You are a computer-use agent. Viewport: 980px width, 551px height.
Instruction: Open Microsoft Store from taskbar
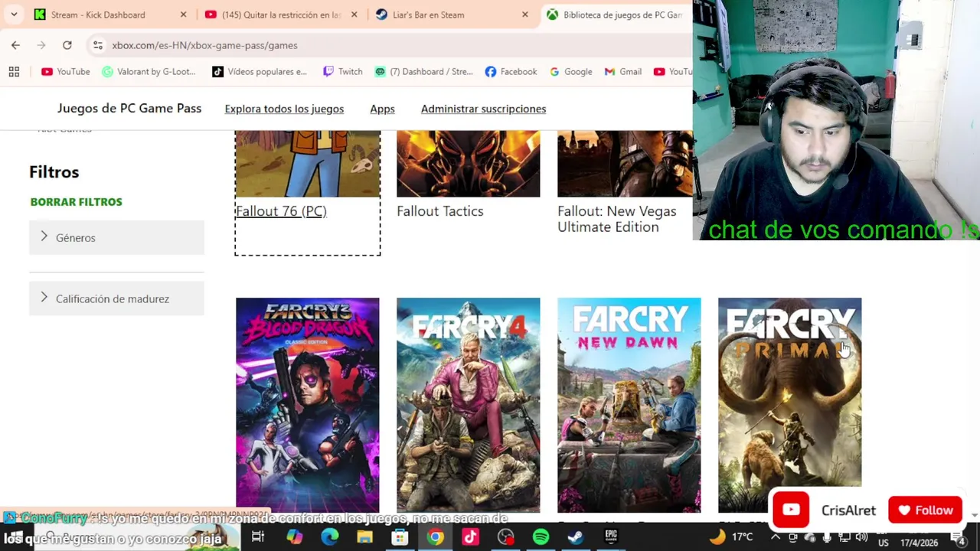pos(400,537)
